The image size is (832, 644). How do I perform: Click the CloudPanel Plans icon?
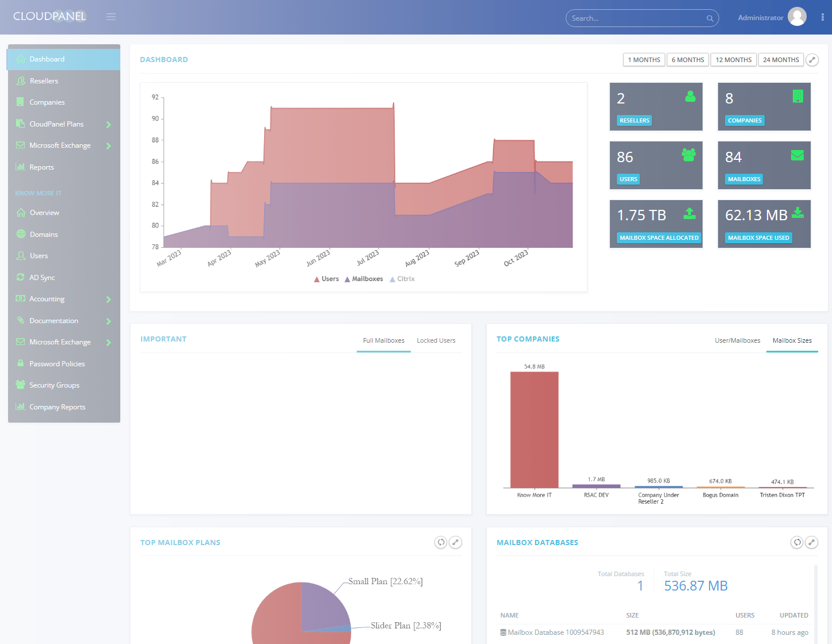coord(21,124)
